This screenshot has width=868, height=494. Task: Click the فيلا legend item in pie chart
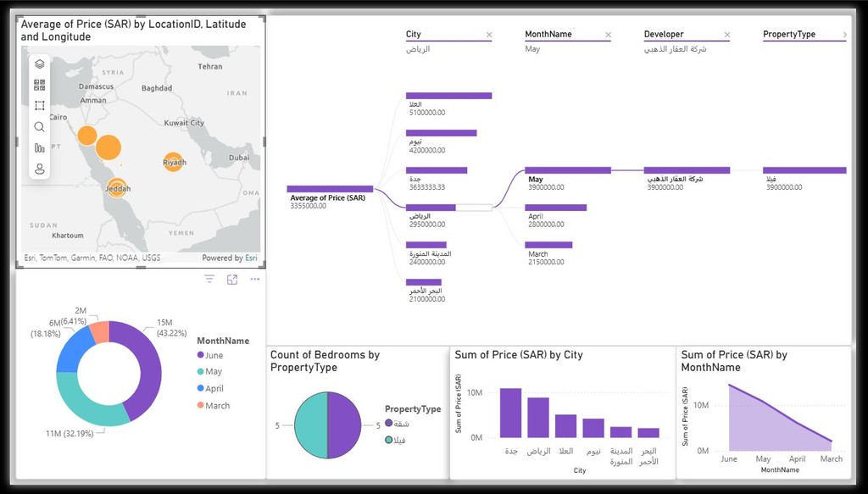coord(395,440)
